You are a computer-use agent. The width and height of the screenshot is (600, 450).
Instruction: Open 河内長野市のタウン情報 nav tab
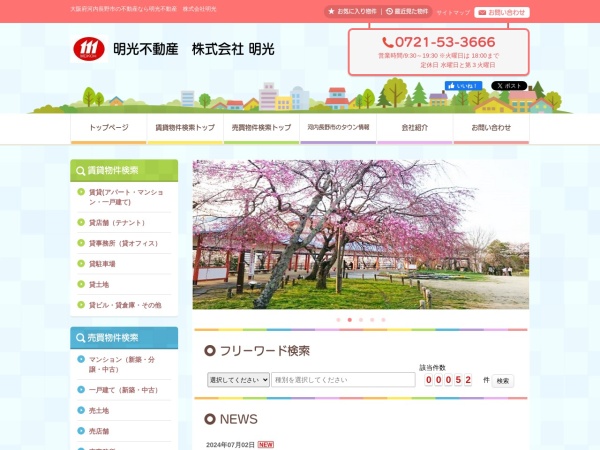click(338, 129)
